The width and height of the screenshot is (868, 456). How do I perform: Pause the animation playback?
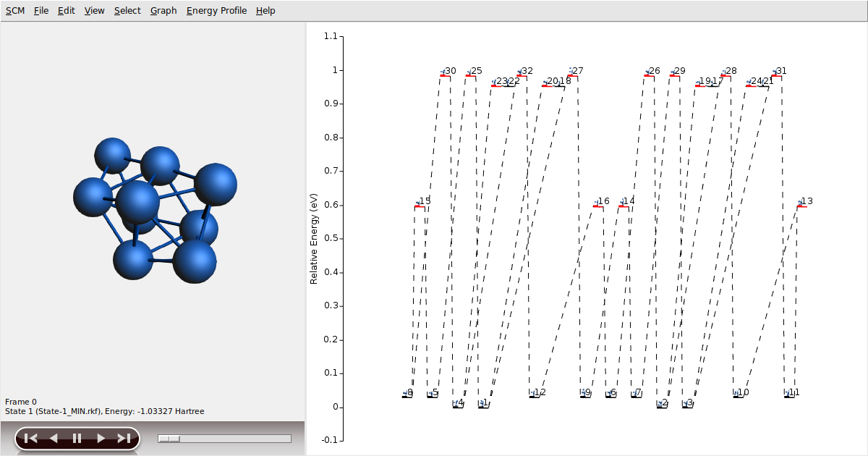tap(77, 438)
